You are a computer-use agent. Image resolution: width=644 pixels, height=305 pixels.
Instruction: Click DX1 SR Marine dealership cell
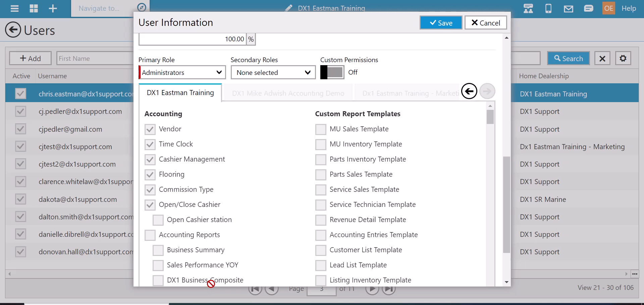coord(543,199)
